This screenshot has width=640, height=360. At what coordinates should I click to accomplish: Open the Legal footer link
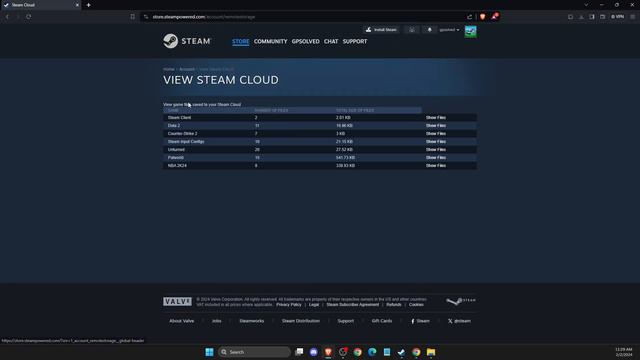[x=314, y=304]
